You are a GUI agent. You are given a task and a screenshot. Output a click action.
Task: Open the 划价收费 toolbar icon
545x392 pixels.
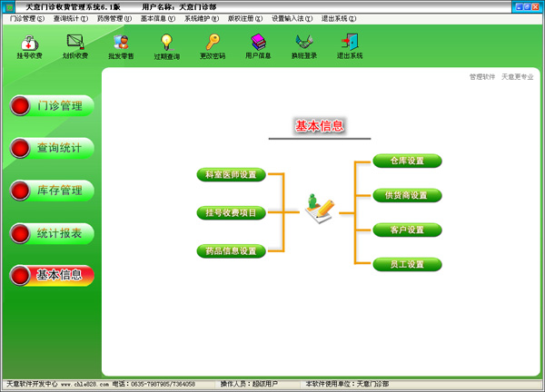[x=74, y=45]
